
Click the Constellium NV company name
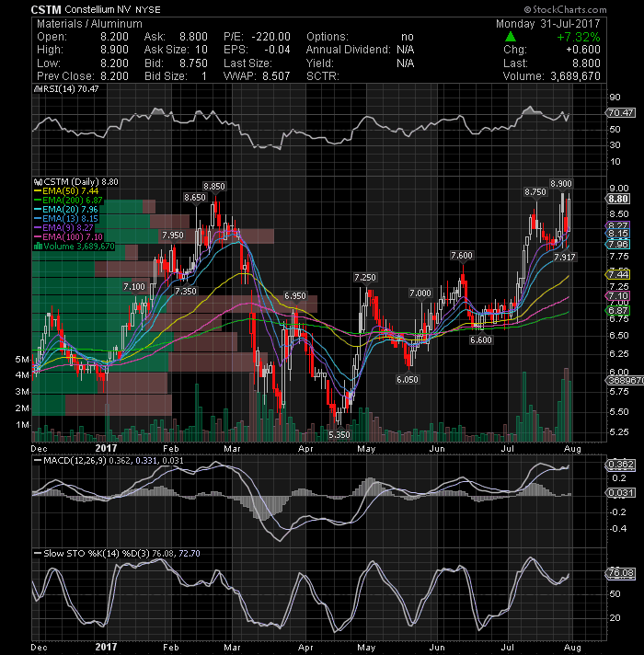tap(98, 9)
